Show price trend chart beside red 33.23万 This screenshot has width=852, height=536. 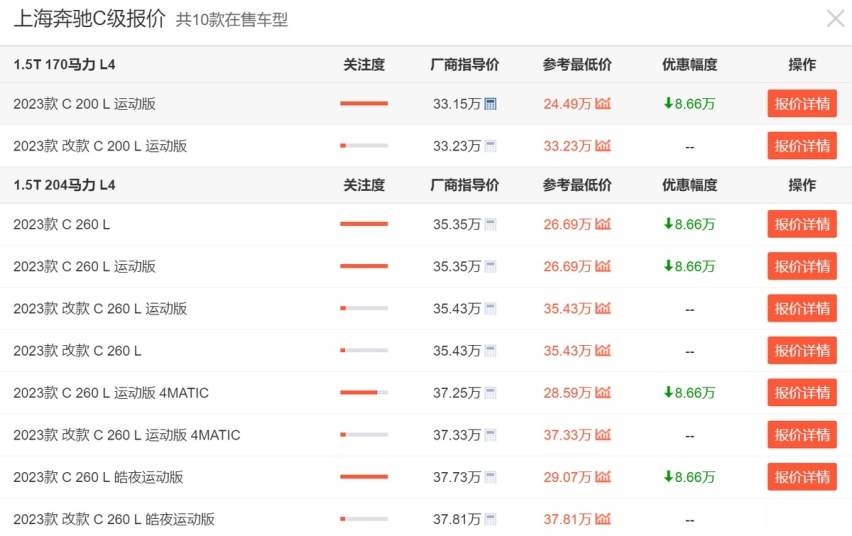pyautogui.click(x=603, y=145)
